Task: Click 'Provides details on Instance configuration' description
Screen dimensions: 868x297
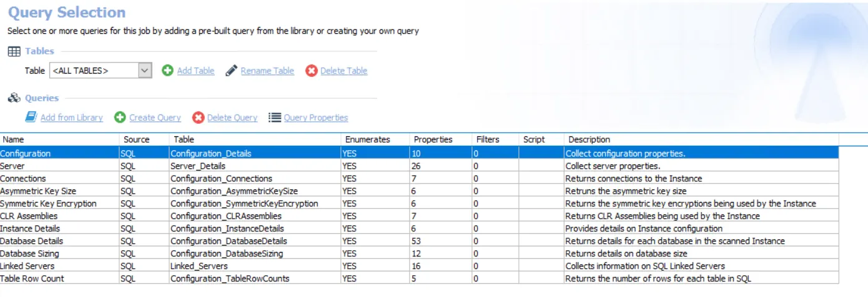Action: pyautogui.click(x=644, y=228)
